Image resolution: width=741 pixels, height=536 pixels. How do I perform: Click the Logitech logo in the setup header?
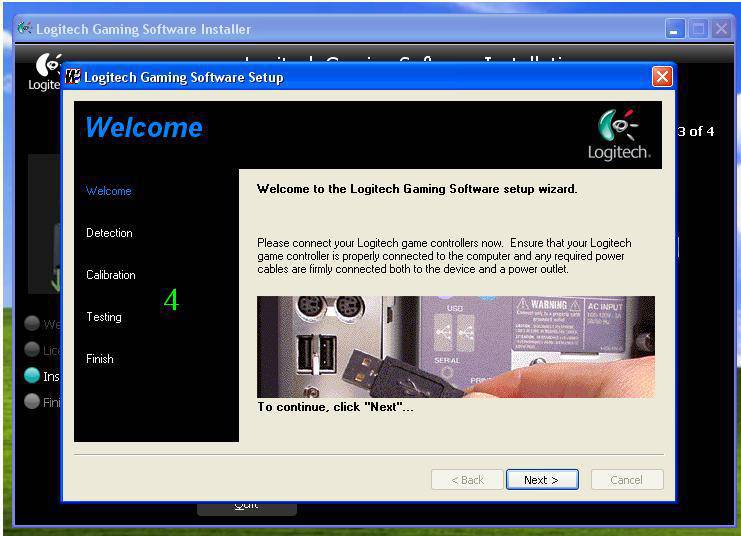click(619, 135)
